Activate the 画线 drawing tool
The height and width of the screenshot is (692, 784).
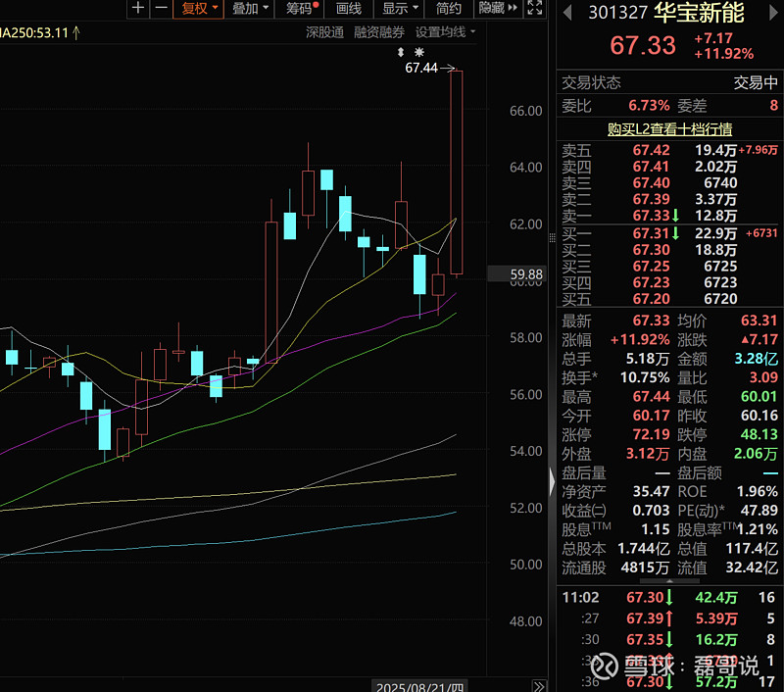coord(349,9)
